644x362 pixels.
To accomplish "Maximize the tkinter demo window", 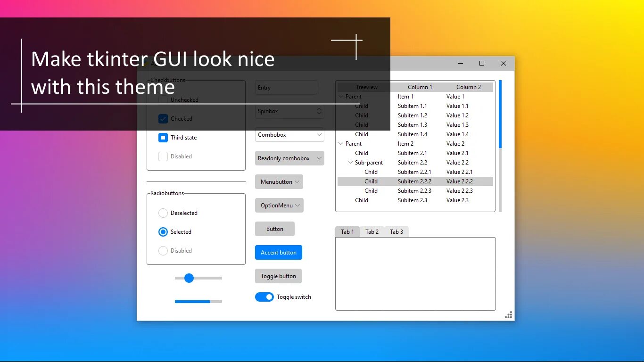I will [x=482, y=63].
